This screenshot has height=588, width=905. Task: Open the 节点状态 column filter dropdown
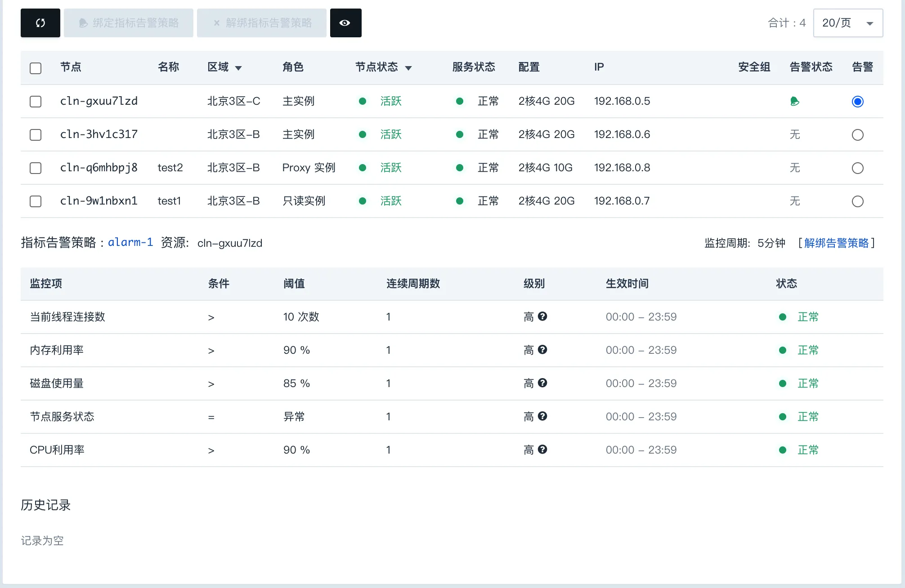[408, 68]
